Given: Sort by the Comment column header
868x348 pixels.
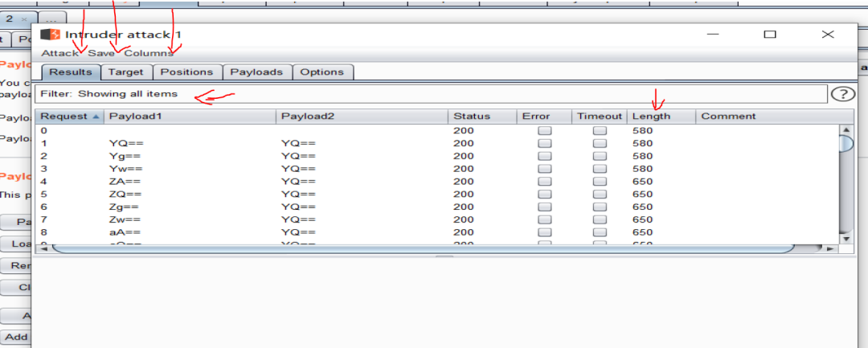Looking at the screenshot, I should point(774,117).
